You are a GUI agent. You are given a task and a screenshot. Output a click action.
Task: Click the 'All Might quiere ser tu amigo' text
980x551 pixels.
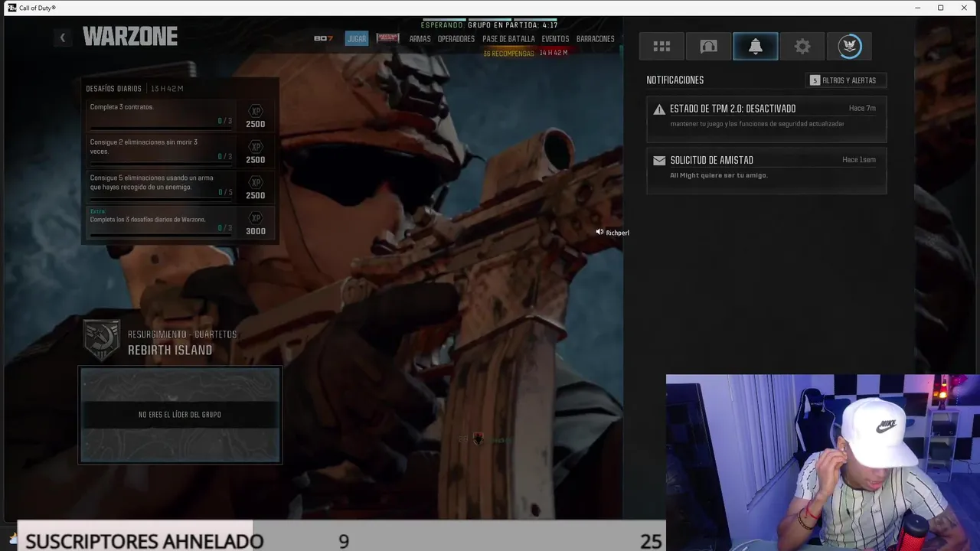(x=719, y=175)
